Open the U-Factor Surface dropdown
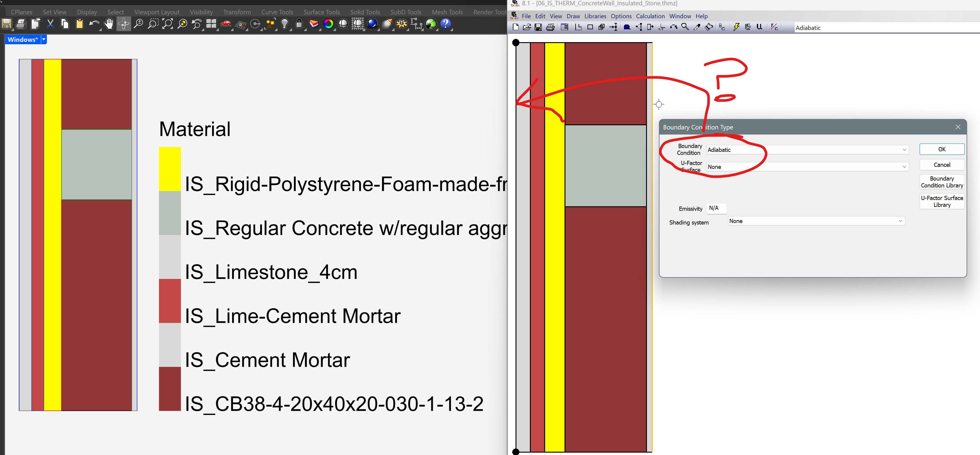This screenshot has height=455, width=980. point(904,167)
